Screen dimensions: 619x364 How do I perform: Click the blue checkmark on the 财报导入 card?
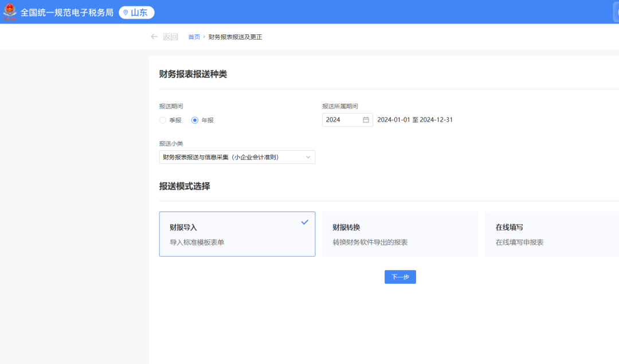pyautogui.click(x=304, y=222)
